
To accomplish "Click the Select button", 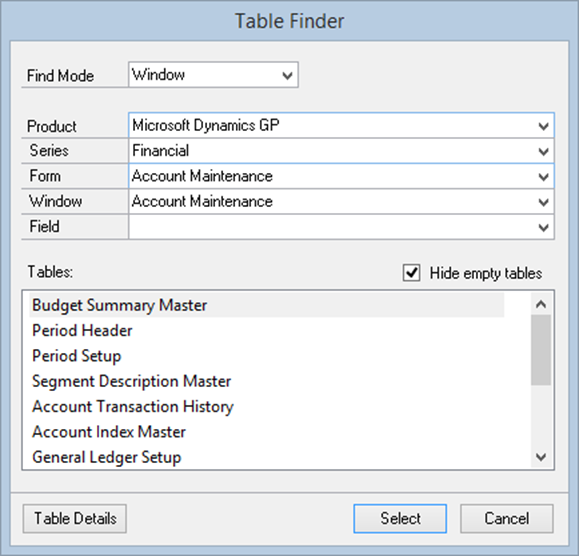I will click(x=400, y=519).
